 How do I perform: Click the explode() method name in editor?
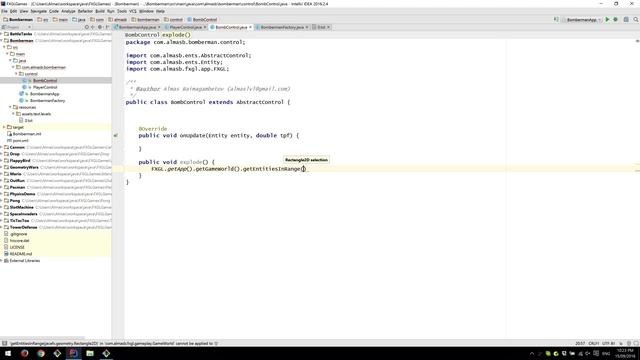tap(191, 162)
